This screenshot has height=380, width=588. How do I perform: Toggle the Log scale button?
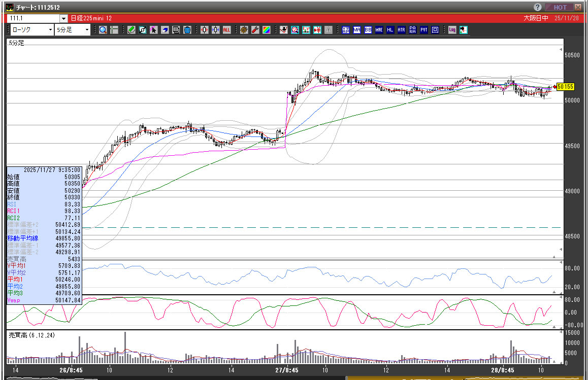point(452,30)
